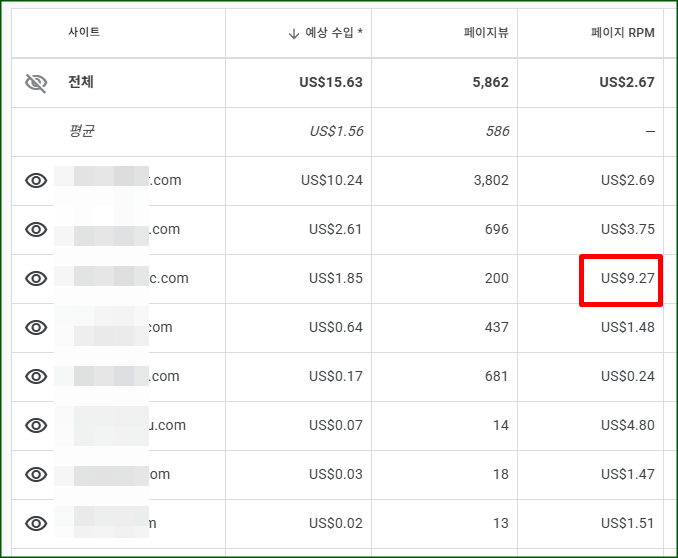Click the sort arrow beside 예상 수입

click(293, 33)
